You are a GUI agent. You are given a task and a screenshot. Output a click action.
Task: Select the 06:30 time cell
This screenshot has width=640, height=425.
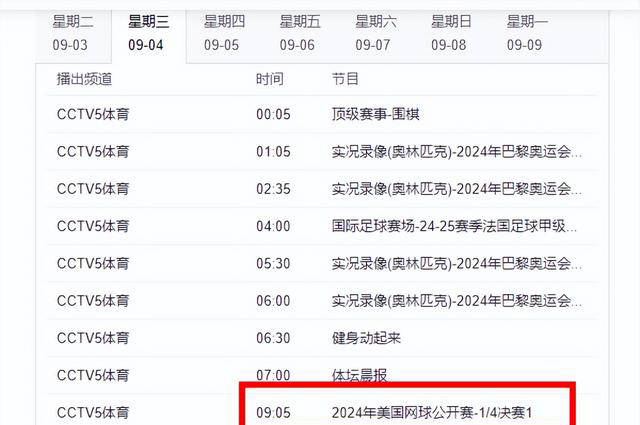pyautogui.click(x=273, y=338)
